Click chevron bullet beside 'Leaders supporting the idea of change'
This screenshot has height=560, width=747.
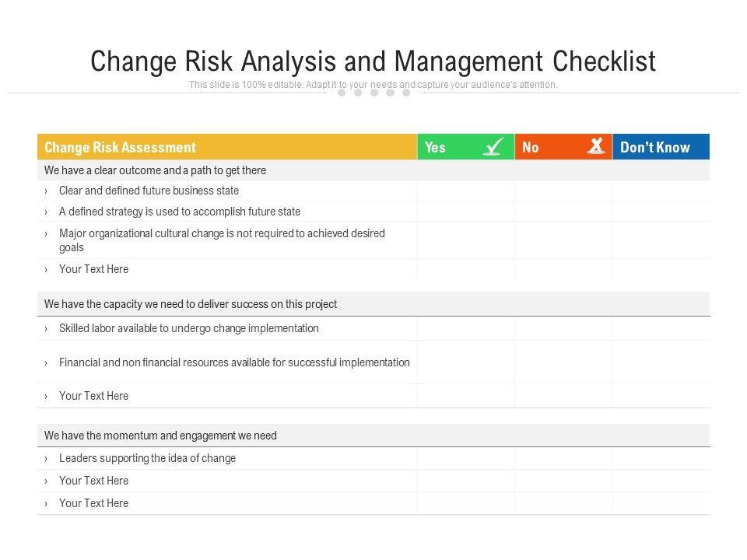coord(47,459)
